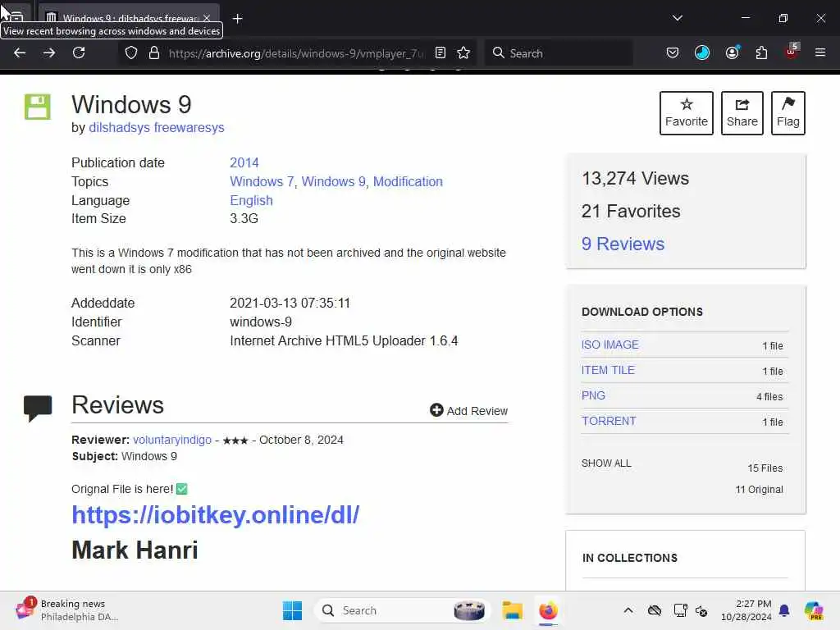Viewport: 840px width, 630px height.
Task: Click the 21 Favorites text
Action: point(631,211)
